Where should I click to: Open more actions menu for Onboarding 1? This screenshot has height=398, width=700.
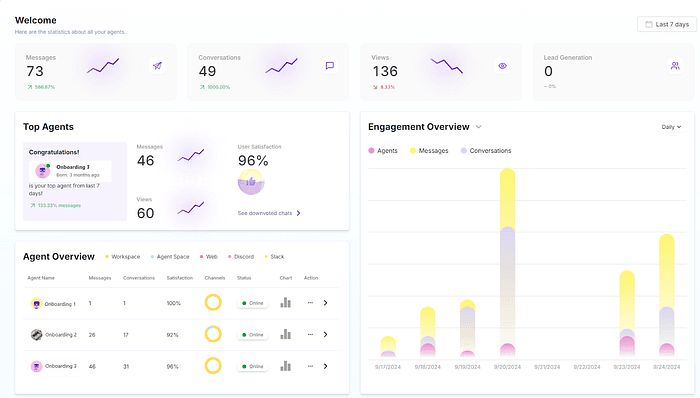click(310, 303)
